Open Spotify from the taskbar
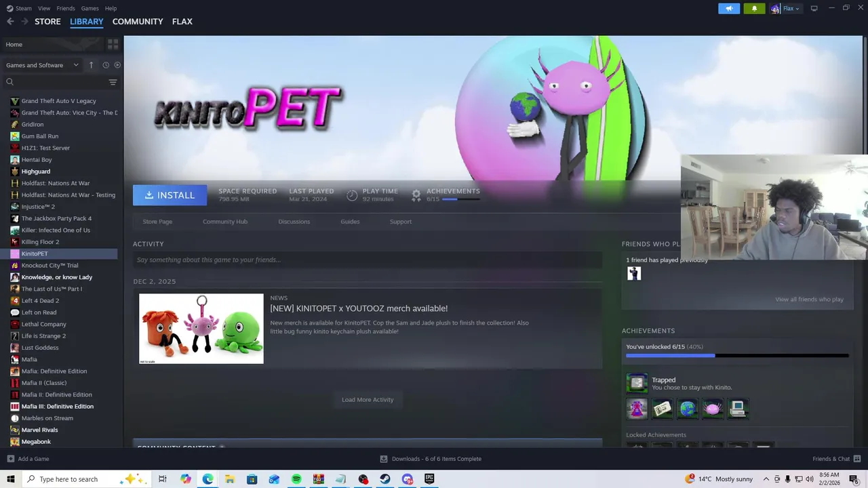The width and height of the screenshot is (868, 488). pyautogui.click(x=296, y=479)
